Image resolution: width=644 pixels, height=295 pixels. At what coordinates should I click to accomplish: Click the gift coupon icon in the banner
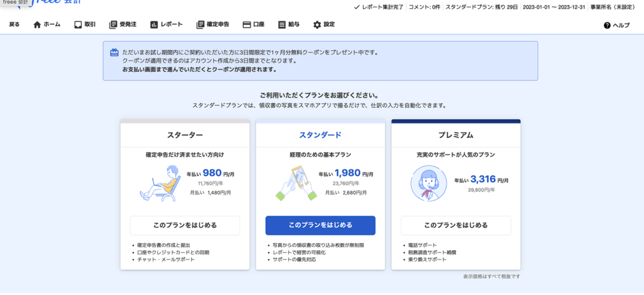(114, 52)
